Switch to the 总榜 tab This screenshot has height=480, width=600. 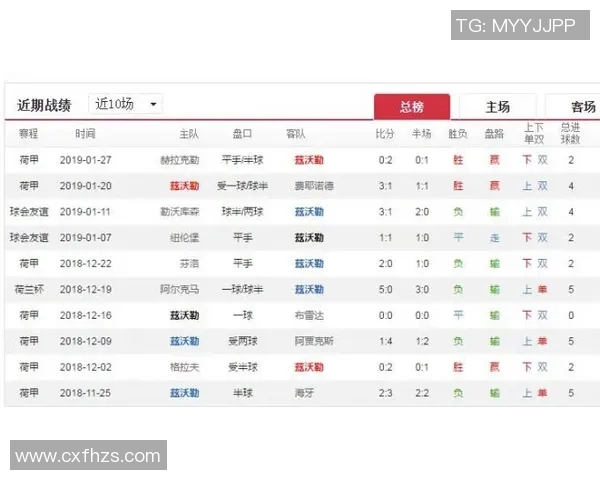tap(412, 106)
